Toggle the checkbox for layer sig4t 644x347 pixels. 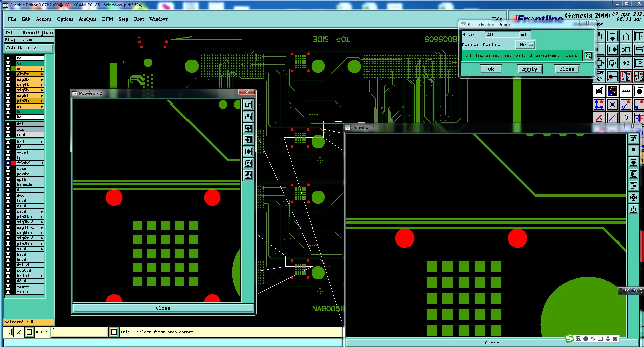[8, 85]
